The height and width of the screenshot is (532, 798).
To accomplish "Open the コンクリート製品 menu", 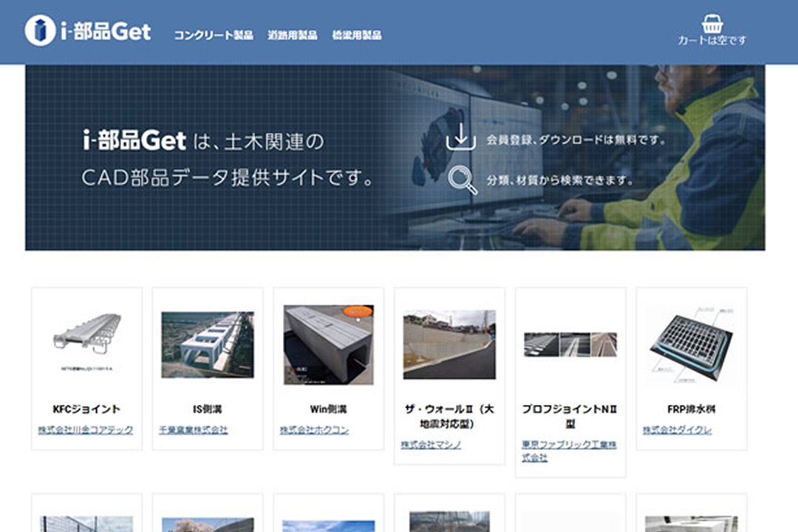I will pos(214,35).
